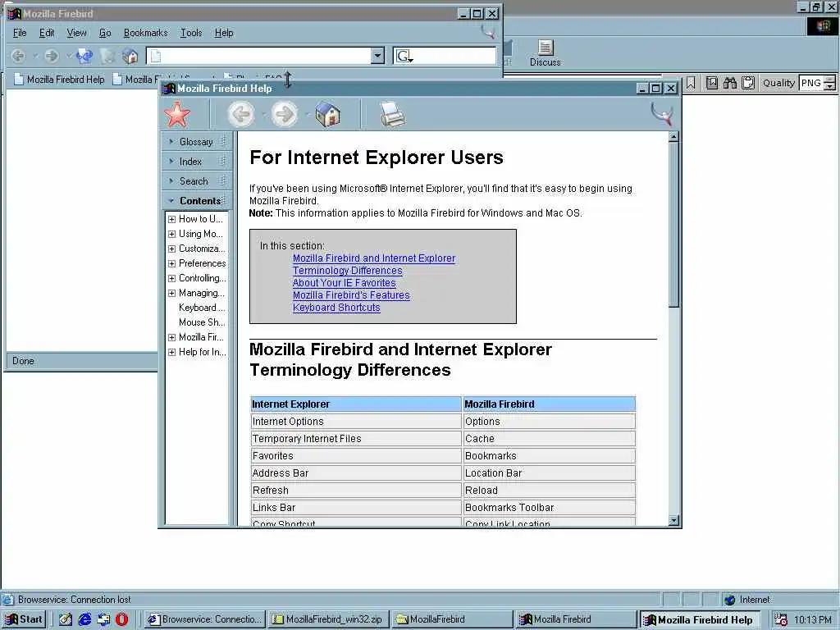This screenshot has height=630, width=840.
Task: Open the View menu in Mozilla Firebird
Action: [76, 33]
